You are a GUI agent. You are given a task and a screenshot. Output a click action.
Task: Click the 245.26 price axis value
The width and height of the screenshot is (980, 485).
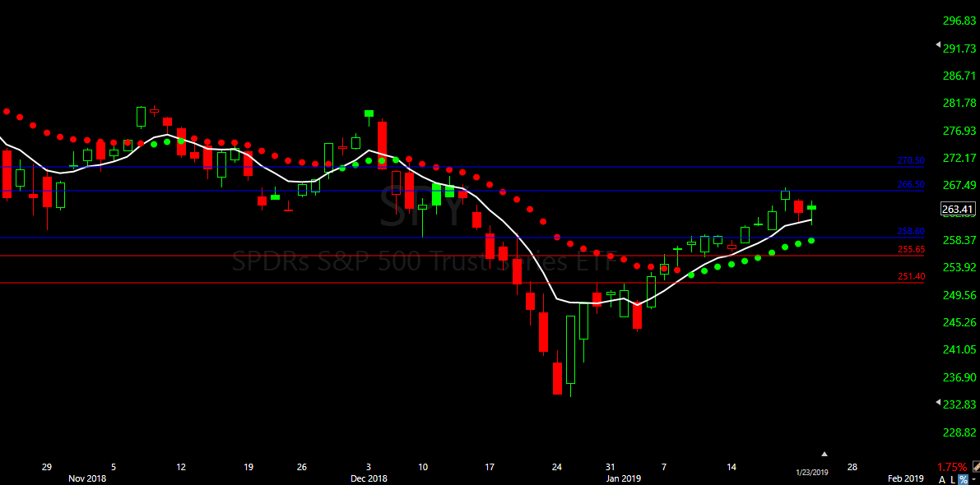(959, 322)
